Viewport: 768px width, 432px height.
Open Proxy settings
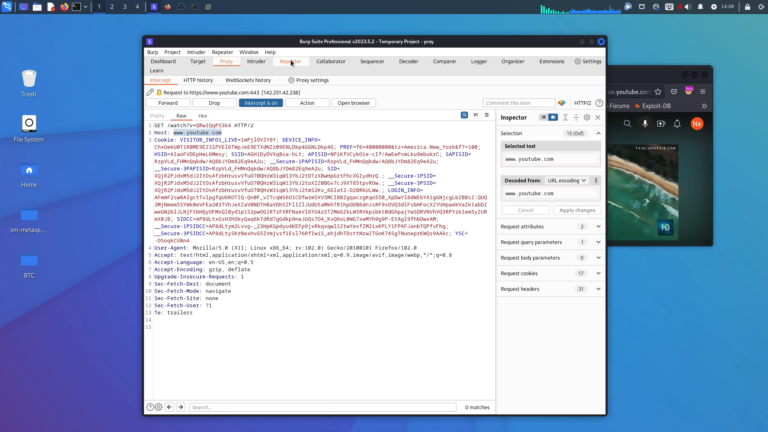tap(309, 80)
